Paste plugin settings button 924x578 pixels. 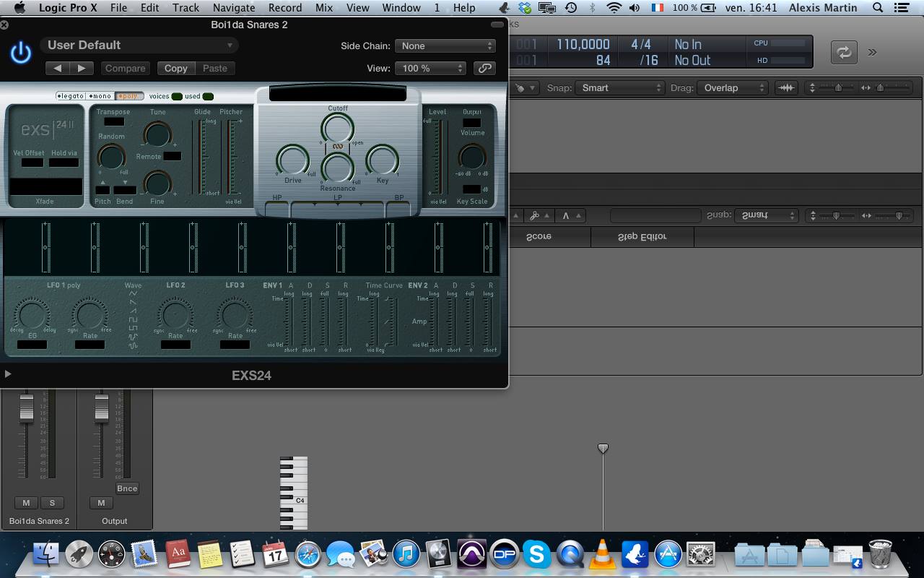point(215,68)
